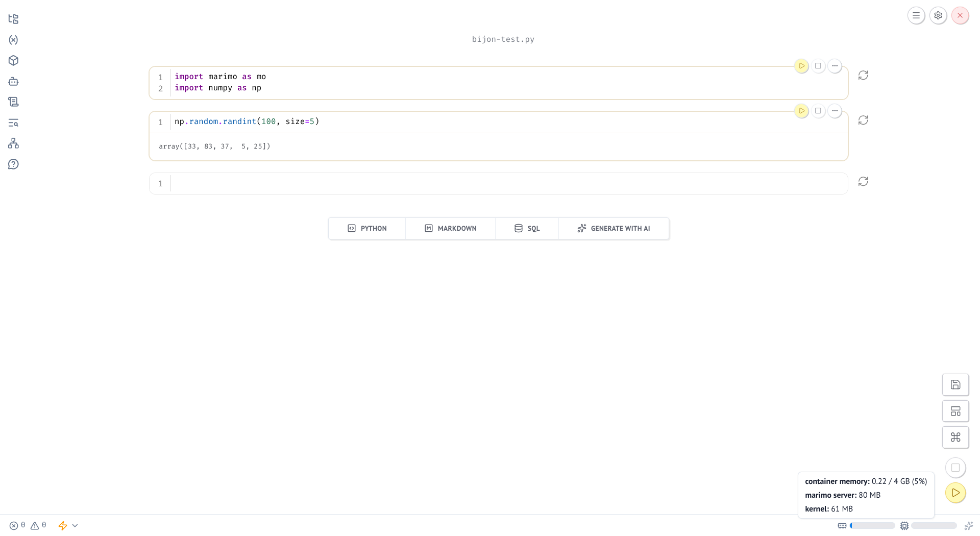Image resolution: width=980 pixels, height=536 pixels.
Task: Click Generate with AI button
Action: [614, 228]
